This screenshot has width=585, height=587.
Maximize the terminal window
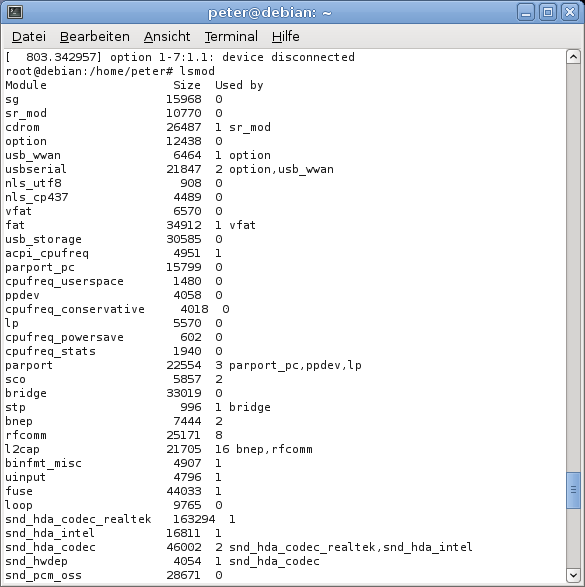pyautogui.click(x=548, y=13)
